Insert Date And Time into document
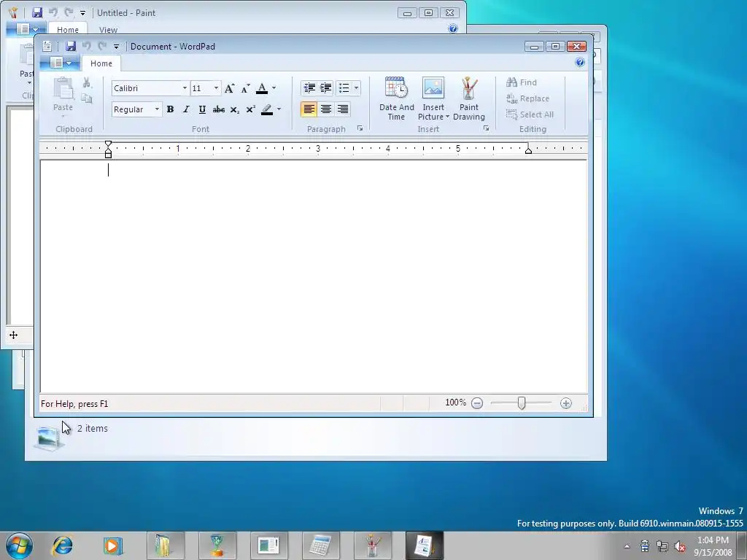 pos(396,98)
